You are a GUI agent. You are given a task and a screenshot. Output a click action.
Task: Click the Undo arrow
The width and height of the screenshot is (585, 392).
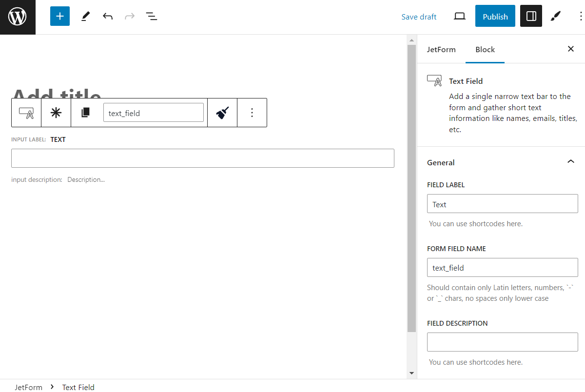pyautogui.click(x=107, y=16)
